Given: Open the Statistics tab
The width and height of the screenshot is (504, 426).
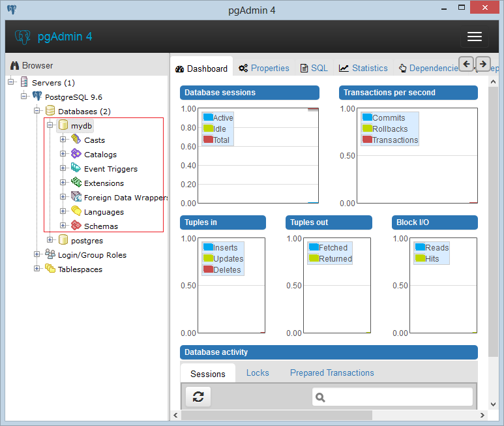Looking at the screenshot, I should coord(363,68).
